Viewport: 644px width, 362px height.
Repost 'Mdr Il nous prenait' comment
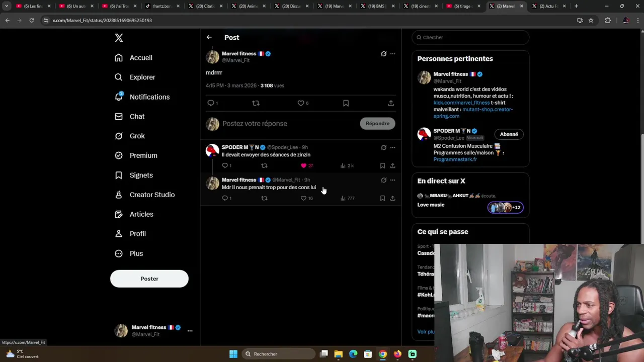pyautogui.click(x=264, y=198)
